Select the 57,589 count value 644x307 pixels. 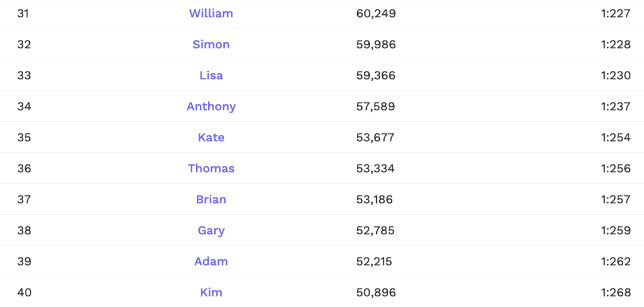[x=376, y=106]
